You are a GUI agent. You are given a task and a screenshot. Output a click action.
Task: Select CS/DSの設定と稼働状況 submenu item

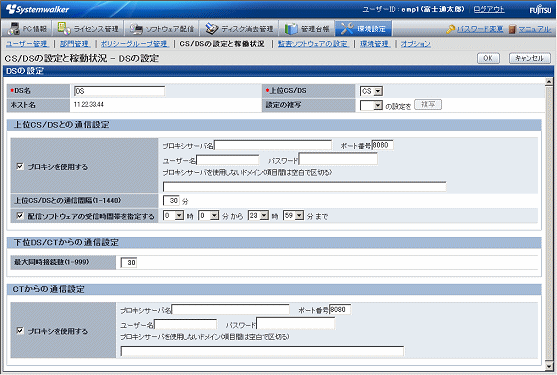(222, 44)
